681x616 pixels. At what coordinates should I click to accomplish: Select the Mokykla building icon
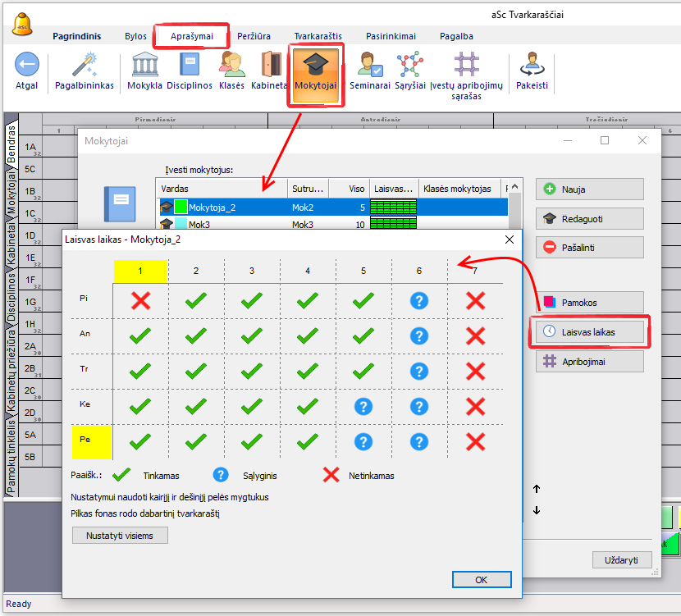[x=144, y=66]
